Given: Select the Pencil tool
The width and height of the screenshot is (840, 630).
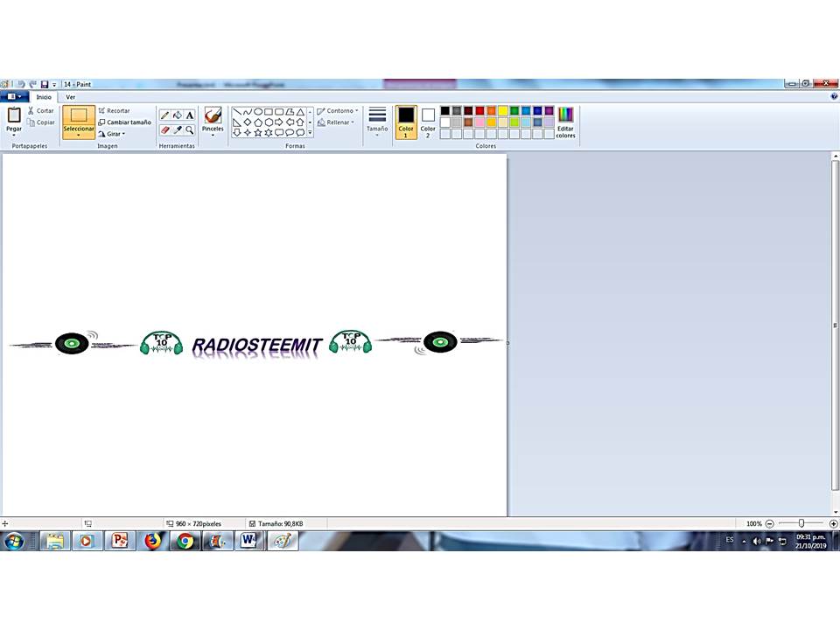Looking at the screenshot, I should (x=164, y=115).
